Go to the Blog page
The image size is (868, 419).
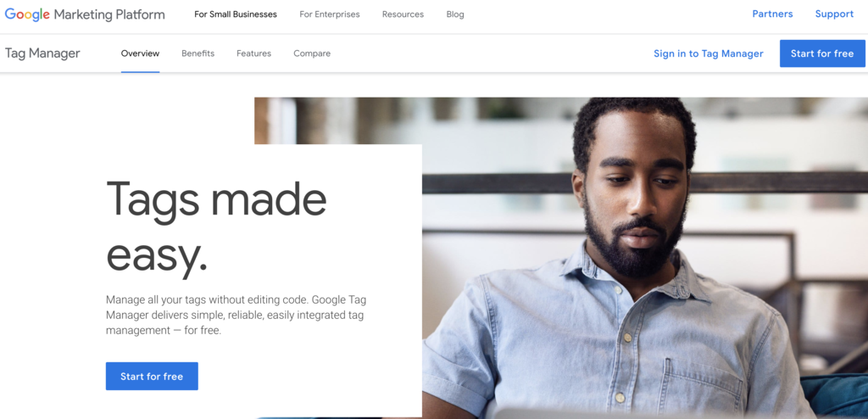[x=455, y=14]
